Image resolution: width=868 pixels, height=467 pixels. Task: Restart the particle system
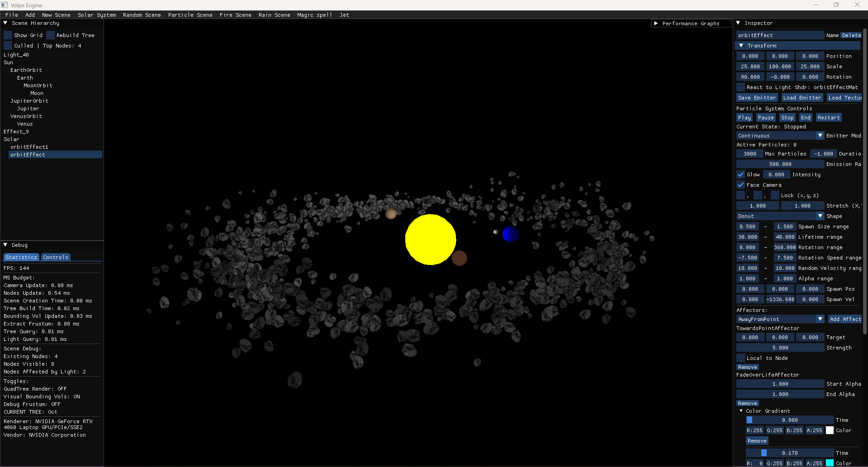[828, 117]
